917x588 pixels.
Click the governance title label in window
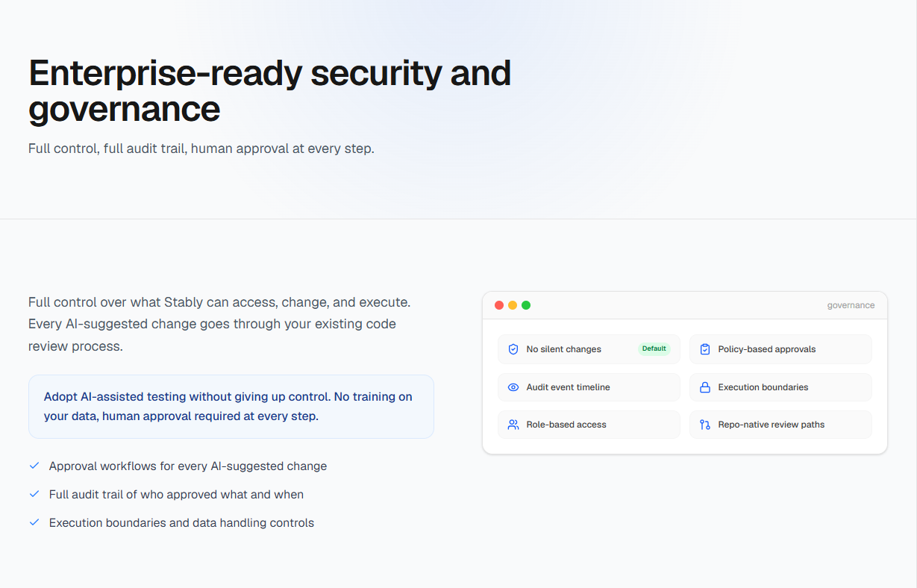[x=851, y=305]
